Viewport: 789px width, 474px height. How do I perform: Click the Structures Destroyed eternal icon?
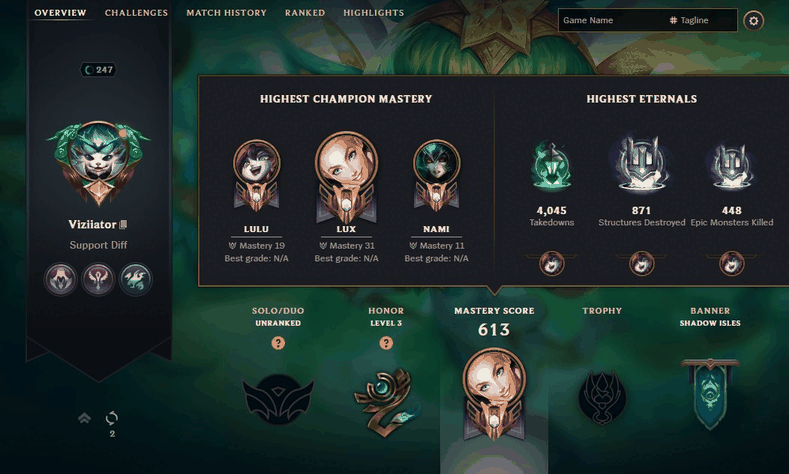pyautogui.click(x=641, y=164)
